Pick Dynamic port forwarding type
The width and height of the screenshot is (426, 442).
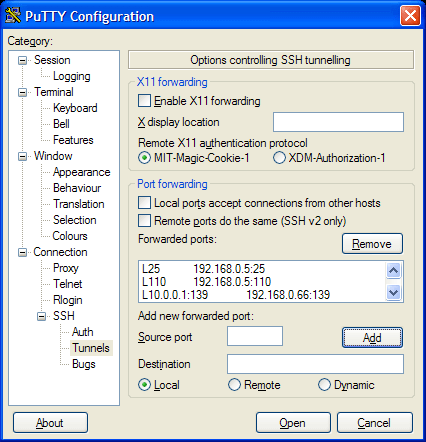(x=324, y=385)
